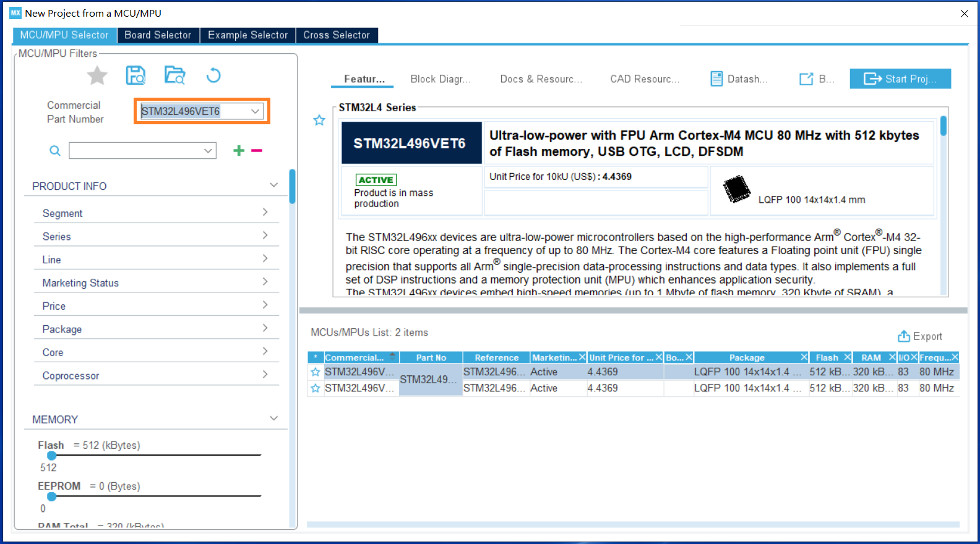Click the LQFP package chip image

[x=737, y=189]
